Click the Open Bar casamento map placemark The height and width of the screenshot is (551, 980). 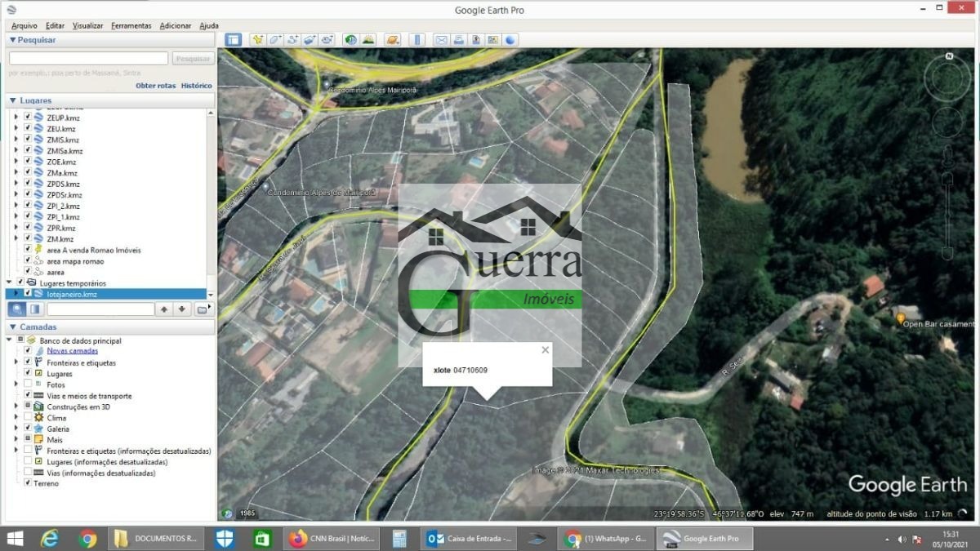[901, 318]
